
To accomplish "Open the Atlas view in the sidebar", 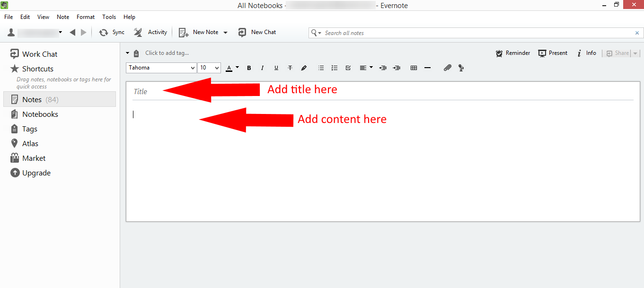I will pos(31,143).
